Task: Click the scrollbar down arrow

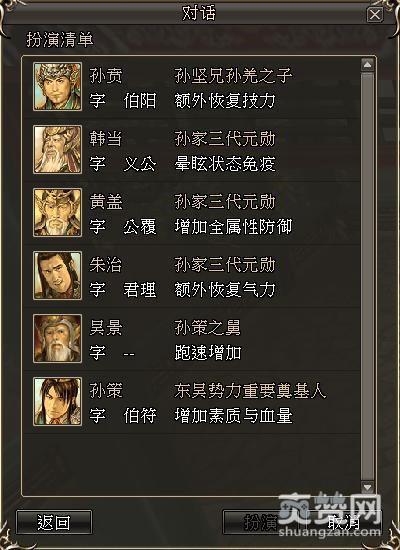Action: [x=367, y=487]
